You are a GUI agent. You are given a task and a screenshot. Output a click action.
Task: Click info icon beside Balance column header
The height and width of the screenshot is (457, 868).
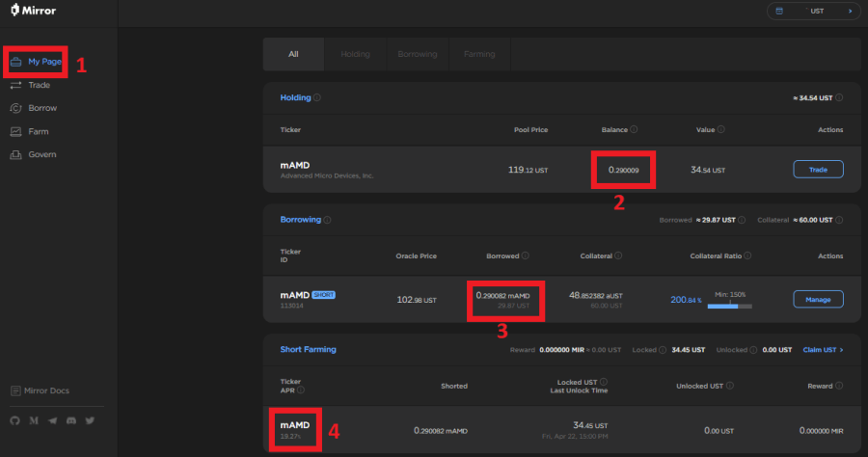pos(634,129)
